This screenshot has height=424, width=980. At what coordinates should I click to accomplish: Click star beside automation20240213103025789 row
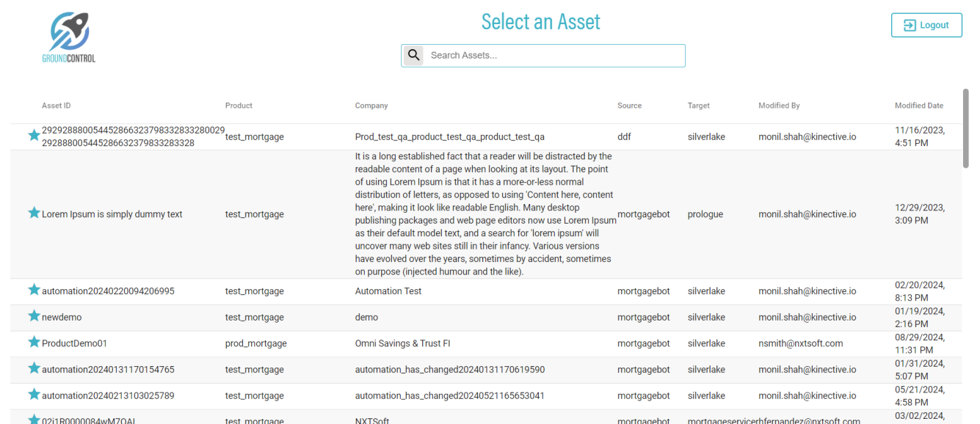click(x=34, y=395)
